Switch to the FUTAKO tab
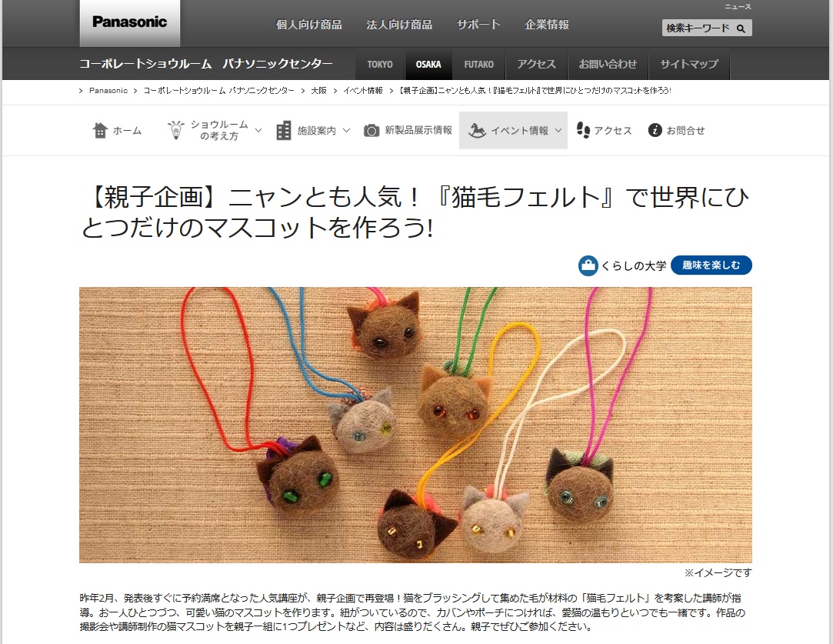The image size is (833, 644). [478, 65]
